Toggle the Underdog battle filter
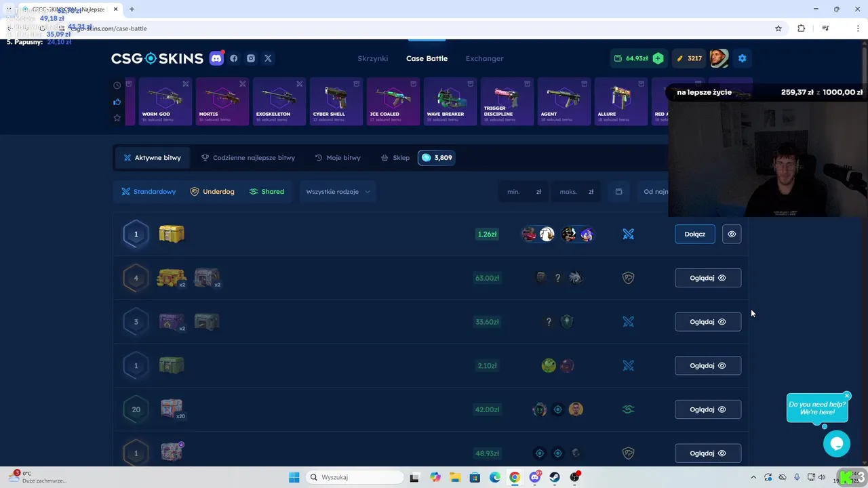Screen dimensions: 868x488 pyautogui.click(x=212, y=192)
